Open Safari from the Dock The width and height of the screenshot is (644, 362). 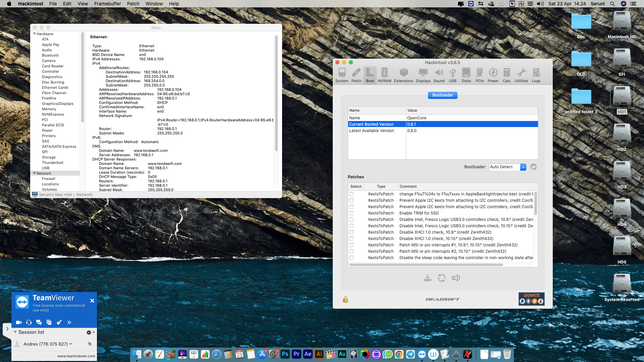[x=216, y=354]
